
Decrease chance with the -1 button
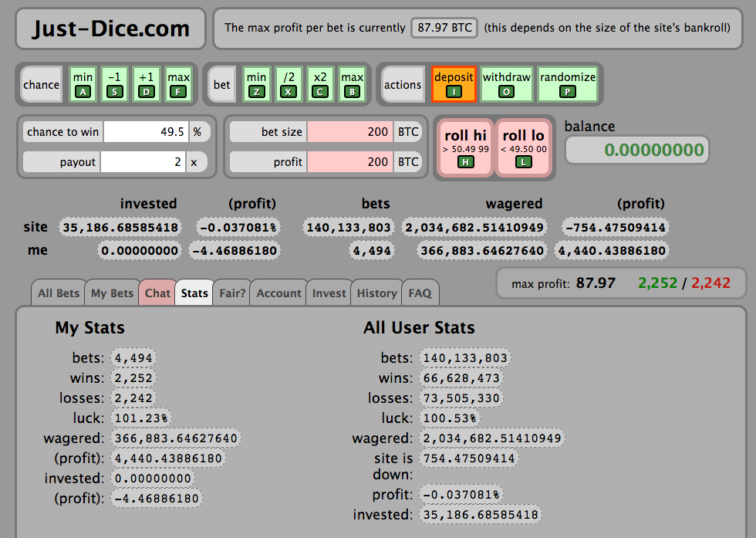[114, 84]
